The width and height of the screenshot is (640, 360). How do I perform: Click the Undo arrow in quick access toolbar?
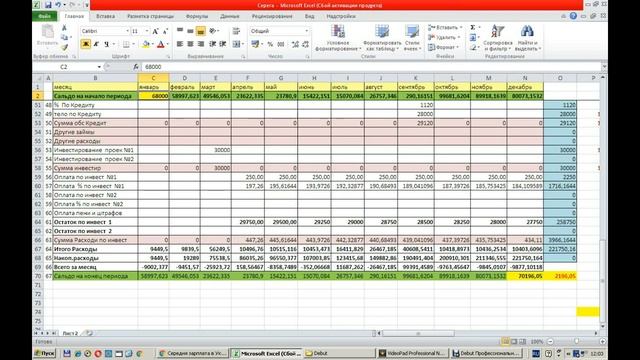click(58, 5)
